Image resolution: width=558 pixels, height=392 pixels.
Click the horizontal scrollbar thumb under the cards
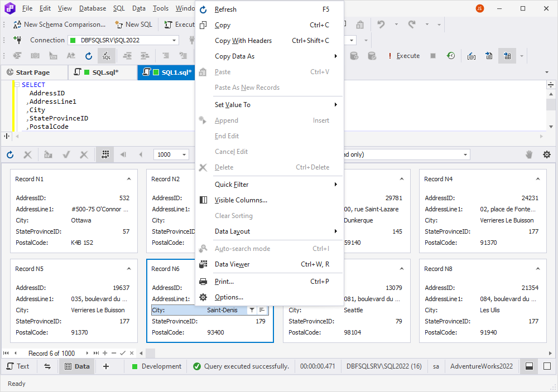[x=150, y=353]
